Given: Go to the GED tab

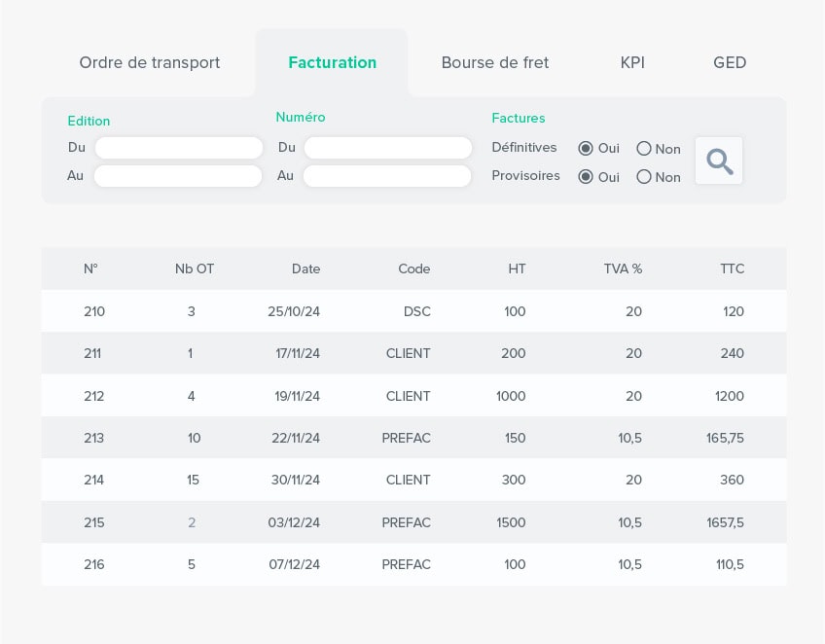Looking at the screenshot, I should pos(730,62).
